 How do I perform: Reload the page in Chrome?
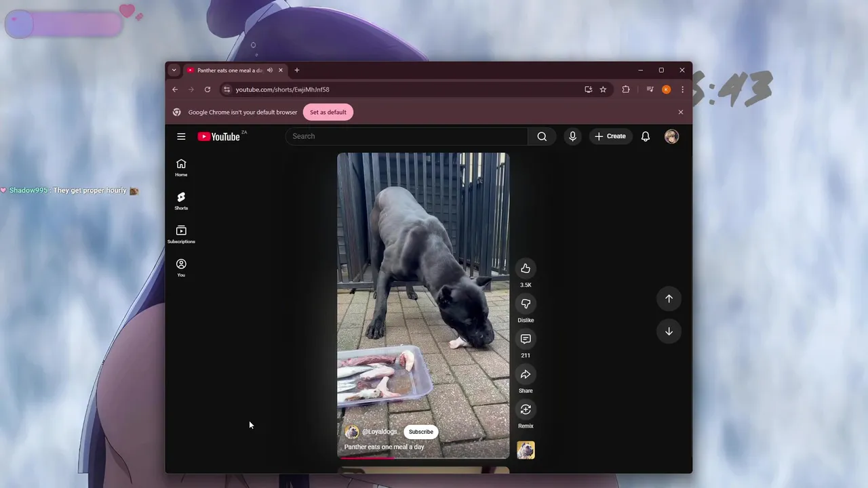208,89
